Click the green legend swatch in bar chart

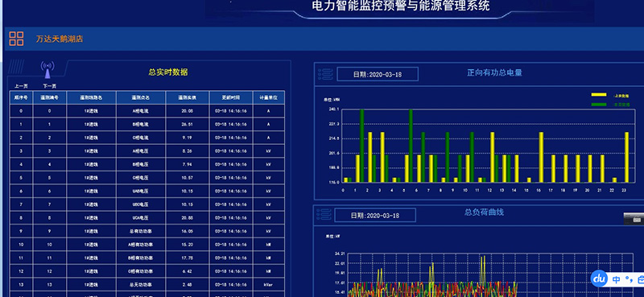coord(598,105)
